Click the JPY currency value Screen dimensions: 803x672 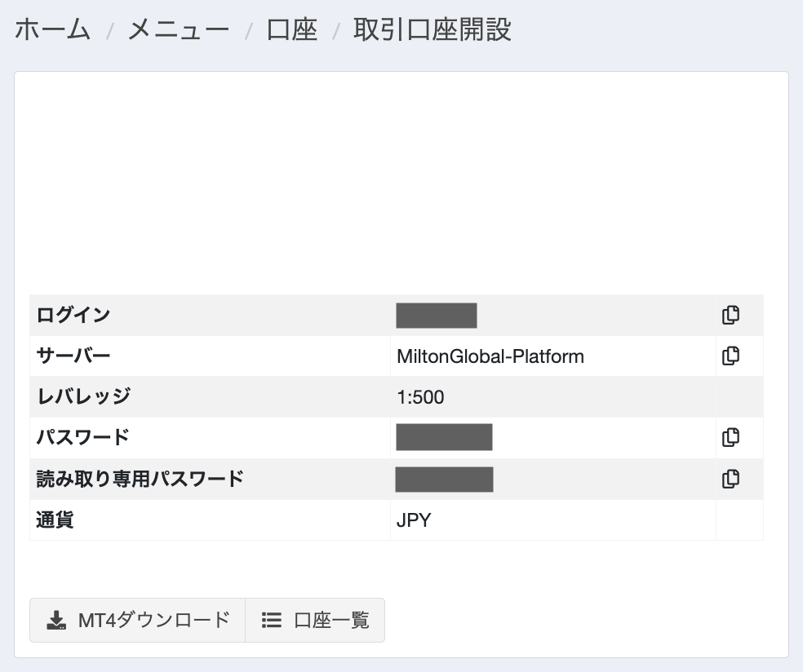414,520
